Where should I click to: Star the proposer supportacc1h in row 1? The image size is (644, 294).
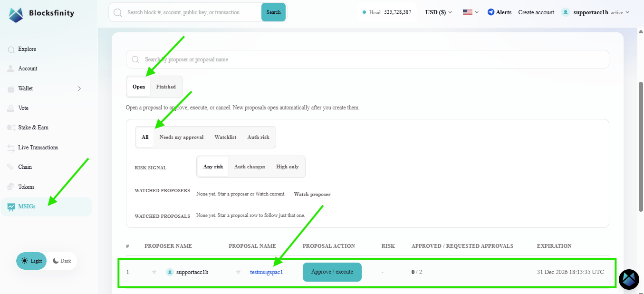click(x=154, y=272)
